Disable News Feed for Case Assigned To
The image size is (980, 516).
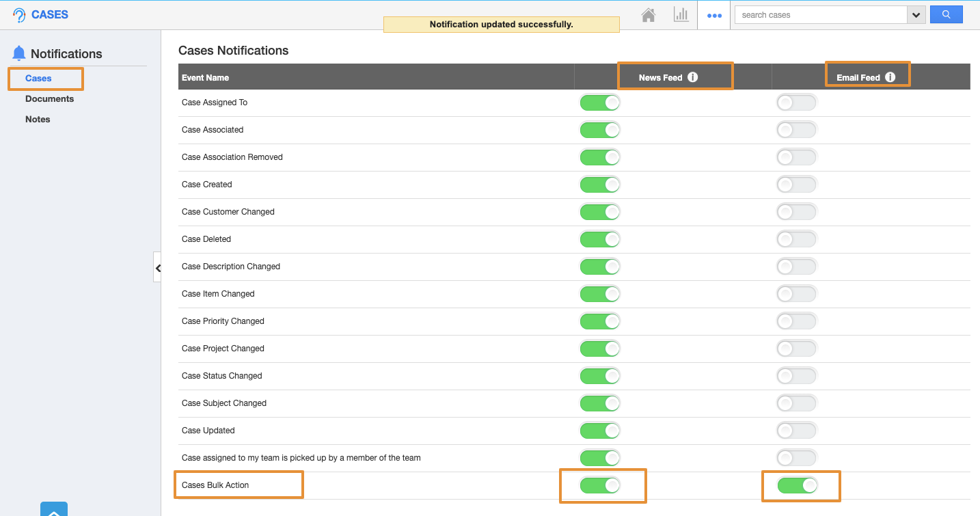[x=599, y=103]
